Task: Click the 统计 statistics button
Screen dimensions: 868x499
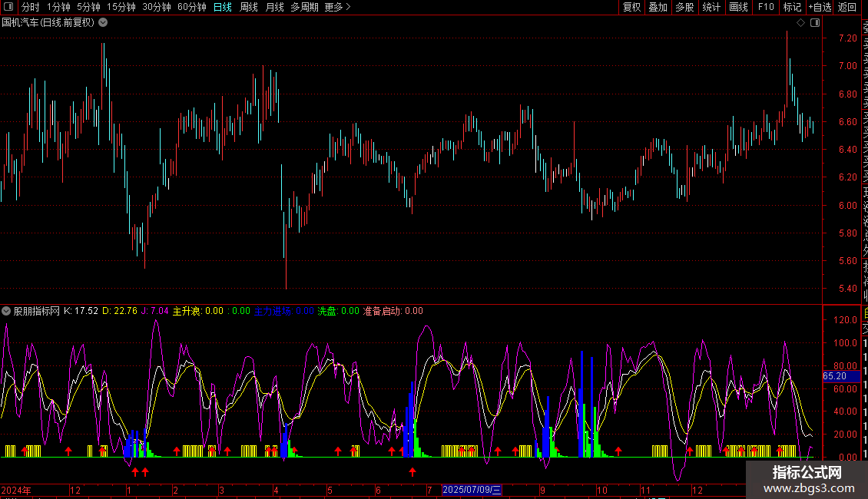Action: 711,8
